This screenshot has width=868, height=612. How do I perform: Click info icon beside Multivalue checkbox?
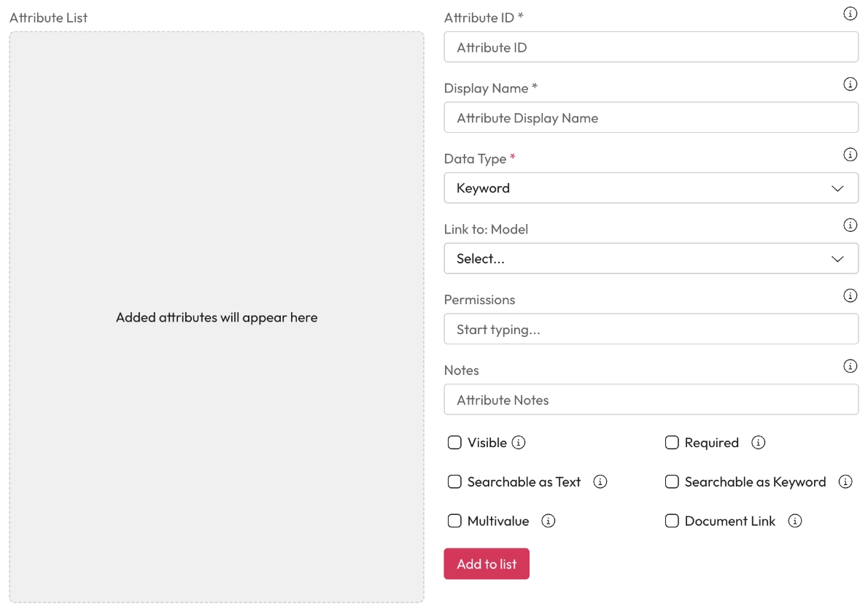pyautogui.click(x=549, y=522)
